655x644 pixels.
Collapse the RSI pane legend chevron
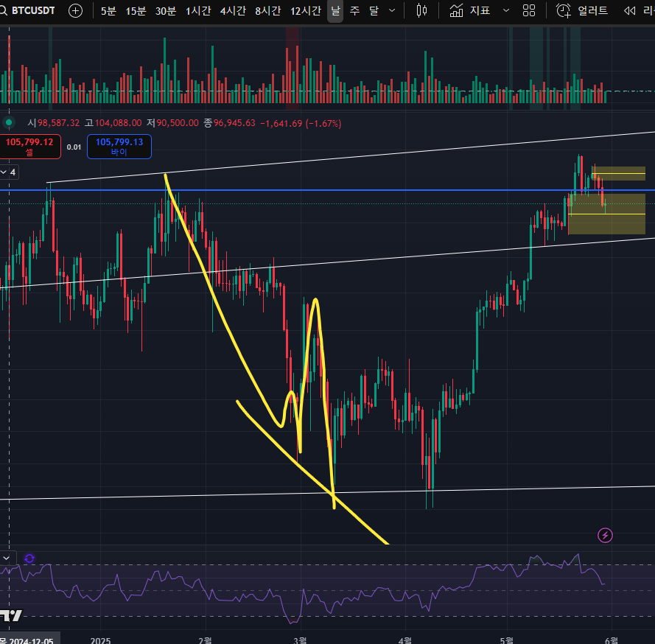(7, 558)
